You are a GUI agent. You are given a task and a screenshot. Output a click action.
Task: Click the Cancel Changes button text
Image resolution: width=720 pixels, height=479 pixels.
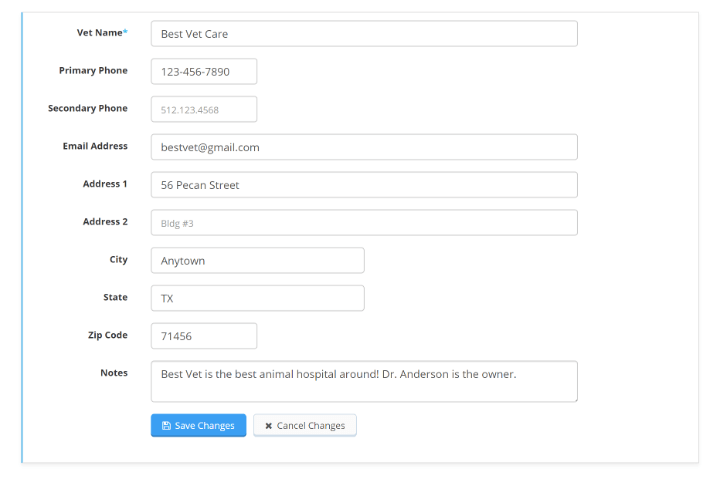tap(310, 426)
